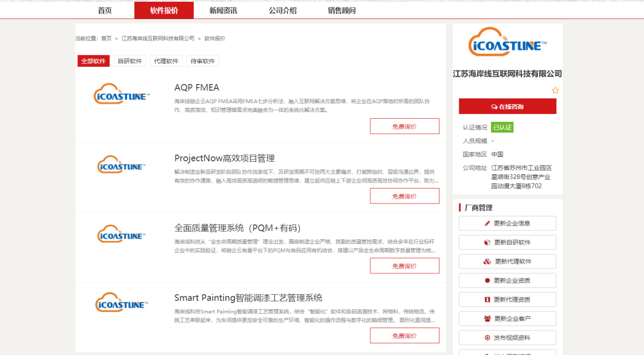Image resolution: width=644 pixels, height=355 pixels.
Task: Click the favorite star icon
Action: [x=555, y=91]
